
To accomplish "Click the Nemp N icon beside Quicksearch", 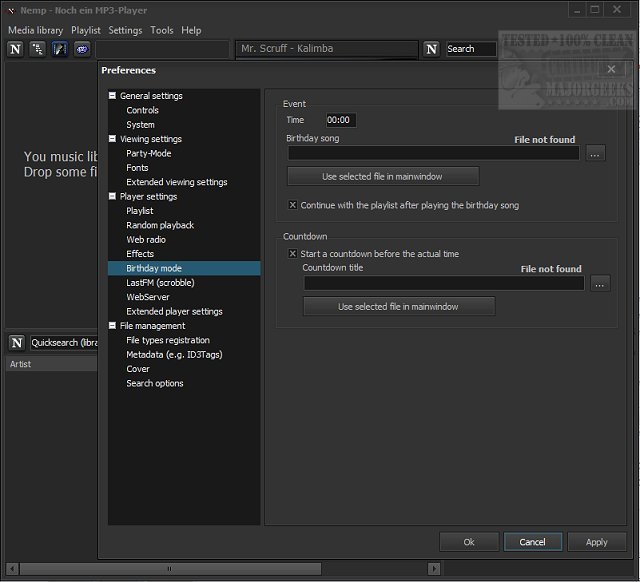I will pyautogui.click(x=17, y=343).
